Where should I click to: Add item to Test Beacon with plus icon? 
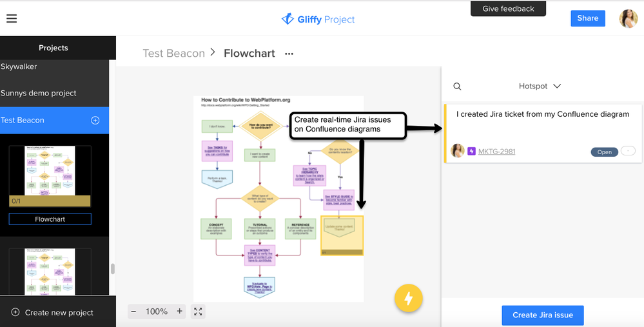95,121
